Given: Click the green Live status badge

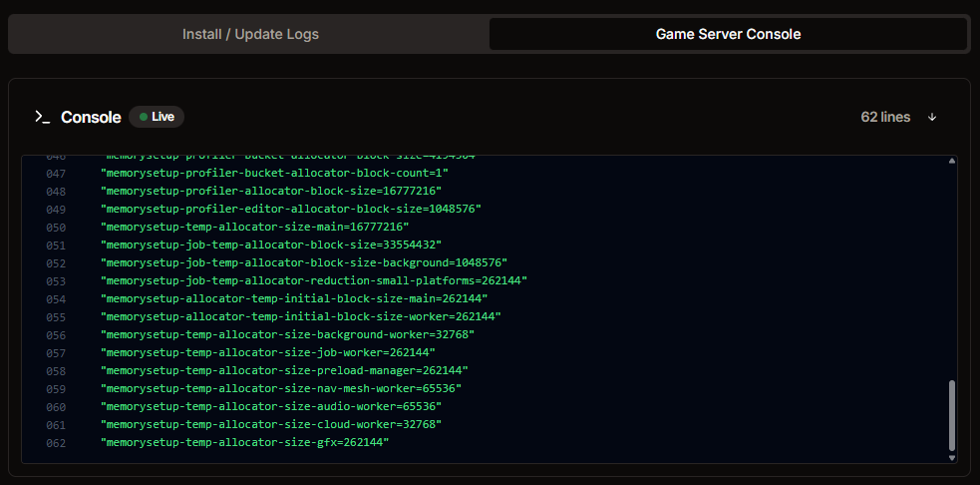Looking at the screenshot, I should coord(157,117).
